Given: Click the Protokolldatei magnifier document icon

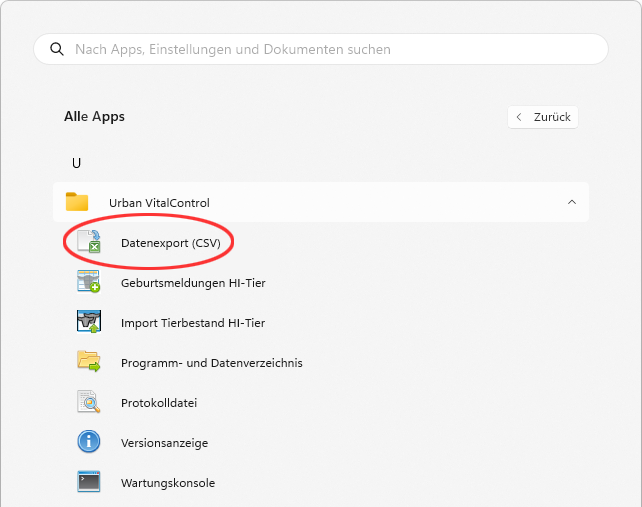Looking at the screenshot, I should tap(88, 401).
